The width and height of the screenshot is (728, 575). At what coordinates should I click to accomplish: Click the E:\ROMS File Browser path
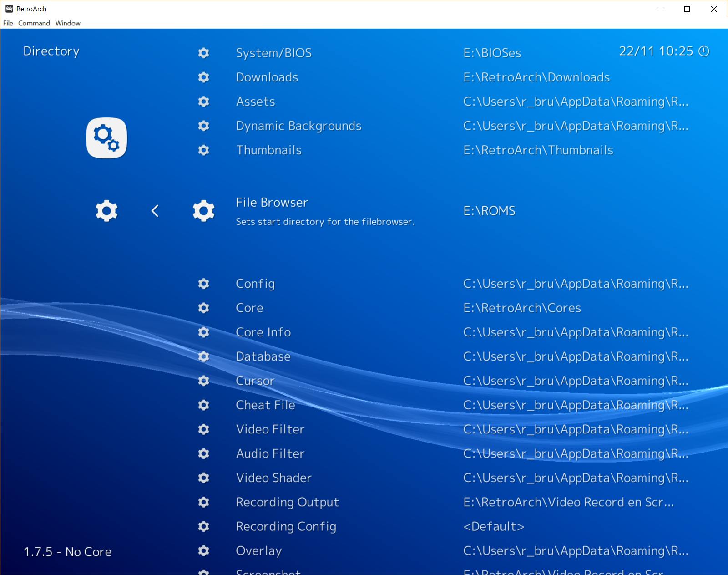tap(489, 211)
